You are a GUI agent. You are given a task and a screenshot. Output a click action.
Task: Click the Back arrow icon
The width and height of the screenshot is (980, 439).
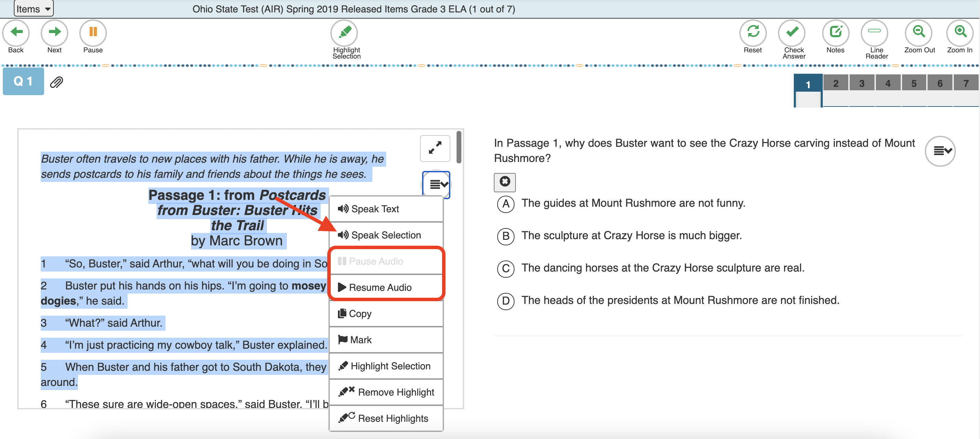coord(16,33)
